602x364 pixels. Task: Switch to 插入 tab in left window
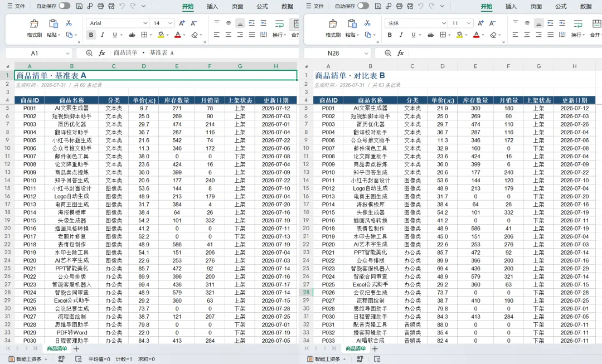point(212,6)
